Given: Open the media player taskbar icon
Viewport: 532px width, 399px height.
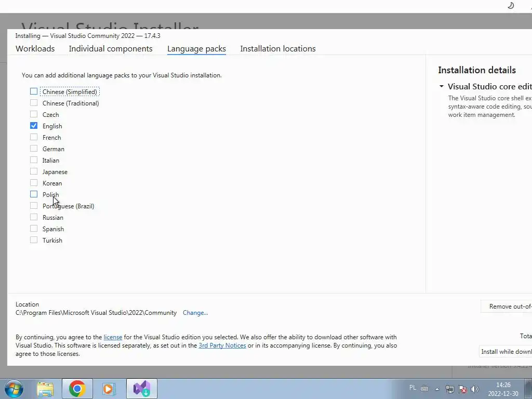Looking at the screenshot, I should coord(109,389).
